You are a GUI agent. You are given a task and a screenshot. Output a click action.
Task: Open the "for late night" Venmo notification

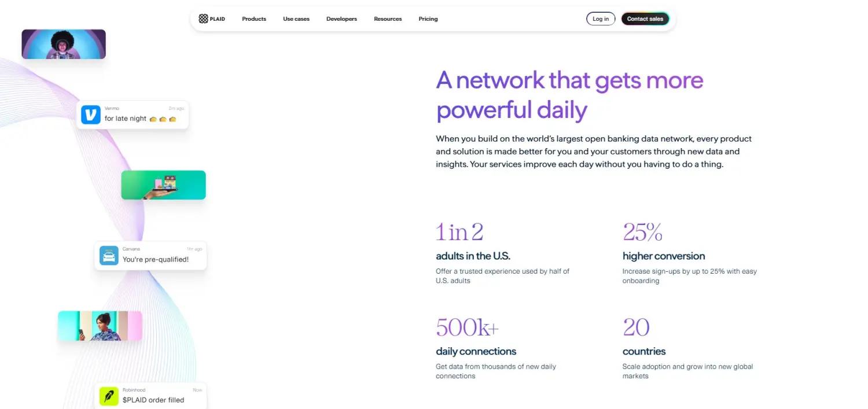coord(133,115)
